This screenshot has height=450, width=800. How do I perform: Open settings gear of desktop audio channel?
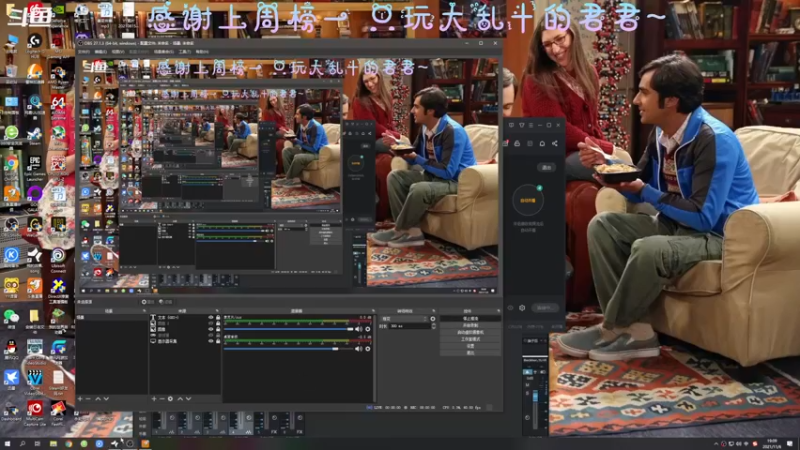(x=368, y=349)
